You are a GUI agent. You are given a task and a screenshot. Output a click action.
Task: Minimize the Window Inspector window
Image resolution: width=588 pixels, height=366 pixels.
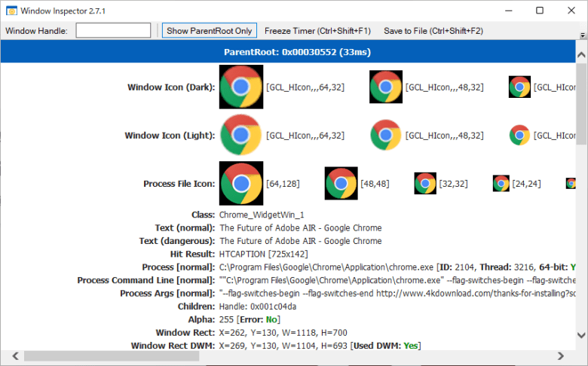(509, 11)
